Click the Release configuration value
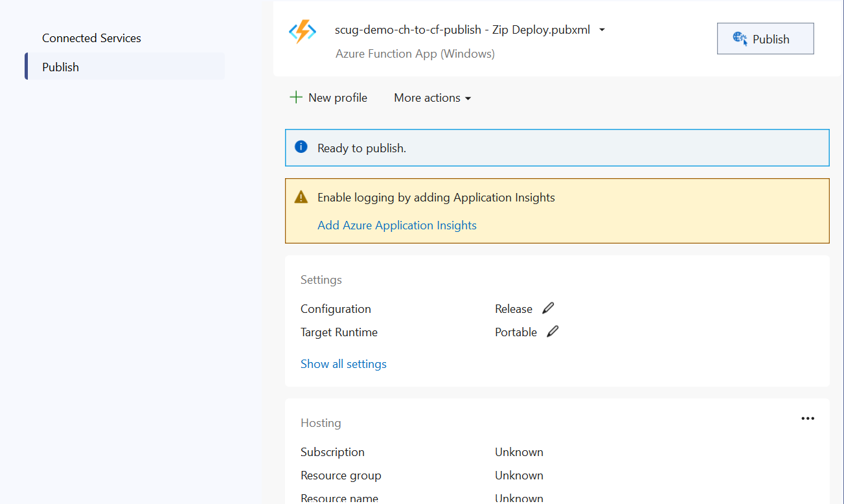Image resolution: width=844 pixels, height=504 pixels. [x=513, y=309]
